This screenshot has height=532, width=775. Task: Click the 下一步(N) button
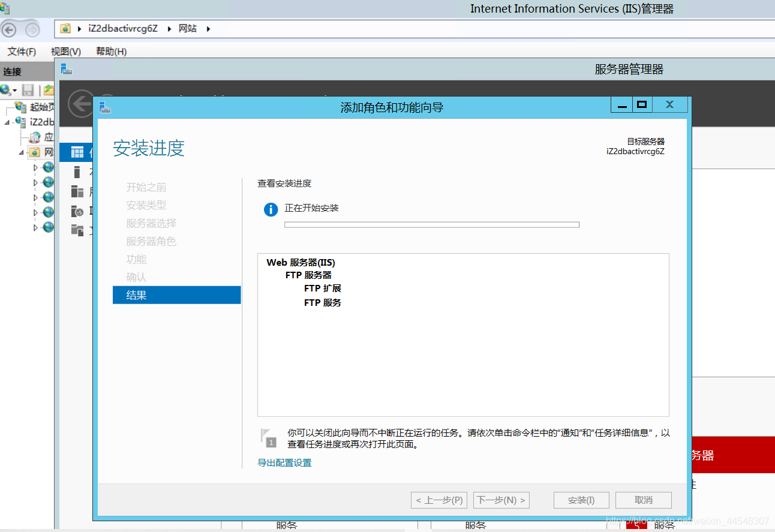click(x=501, y=500)
